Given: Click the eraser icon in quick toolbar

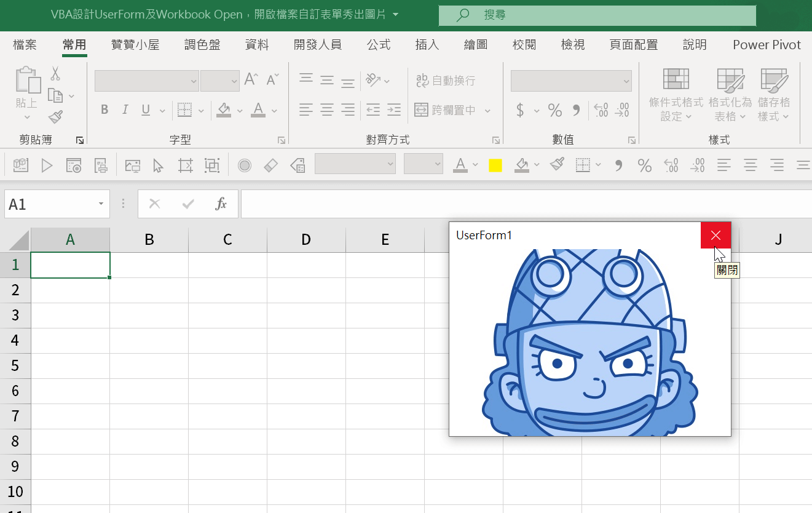Looking at the screenshot, I should [x=271, y=165].
